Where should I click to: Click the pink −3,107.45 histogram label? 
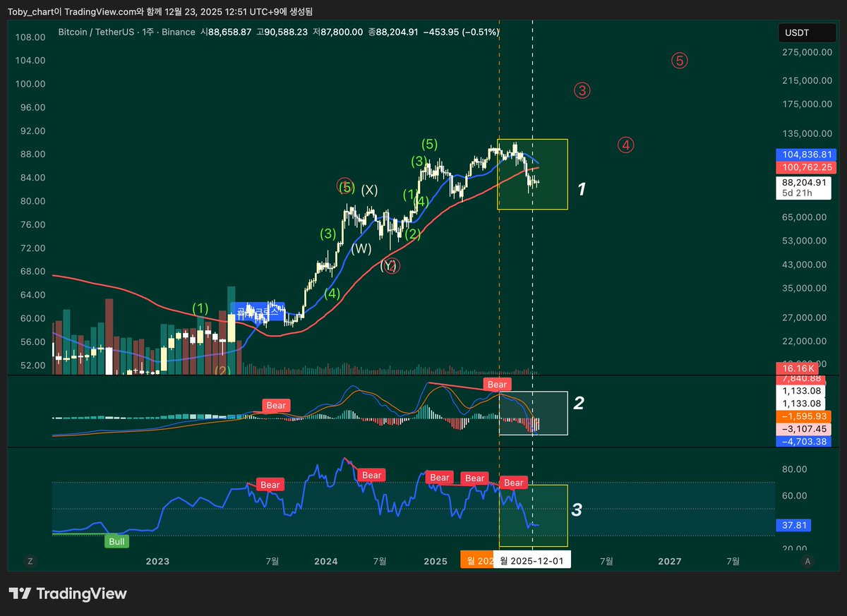point(803,429)
